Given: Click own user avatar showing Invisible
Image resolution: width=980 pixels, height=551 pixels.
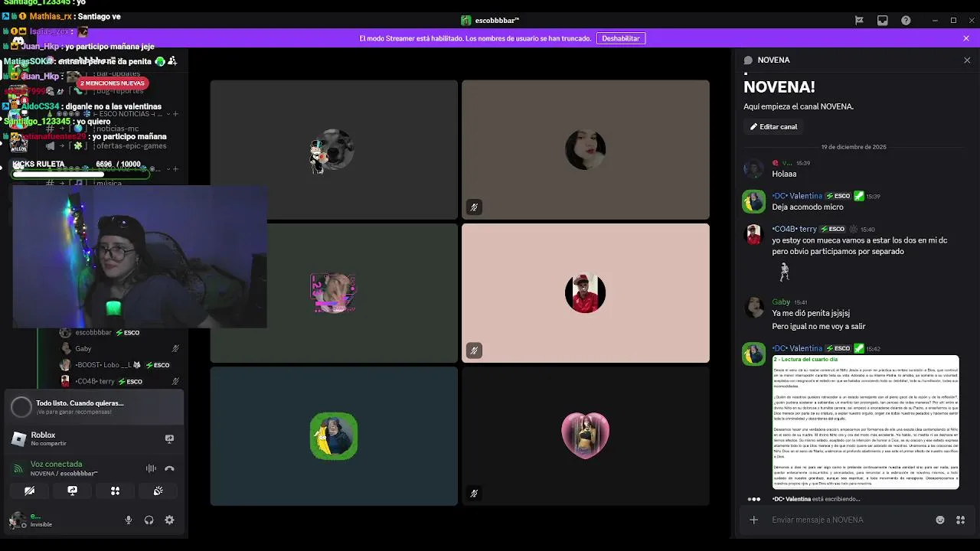Looking at the screenshot, I should [18, 520].
